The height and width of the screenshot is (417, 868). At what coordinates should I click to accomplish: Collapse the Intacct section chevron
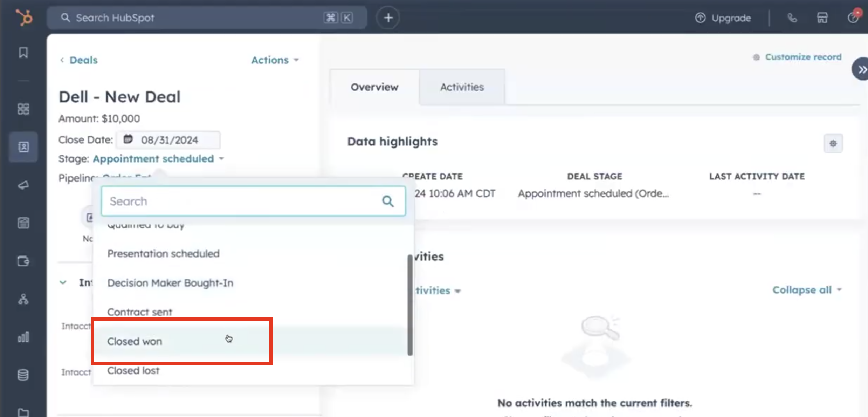coord(63,282)
